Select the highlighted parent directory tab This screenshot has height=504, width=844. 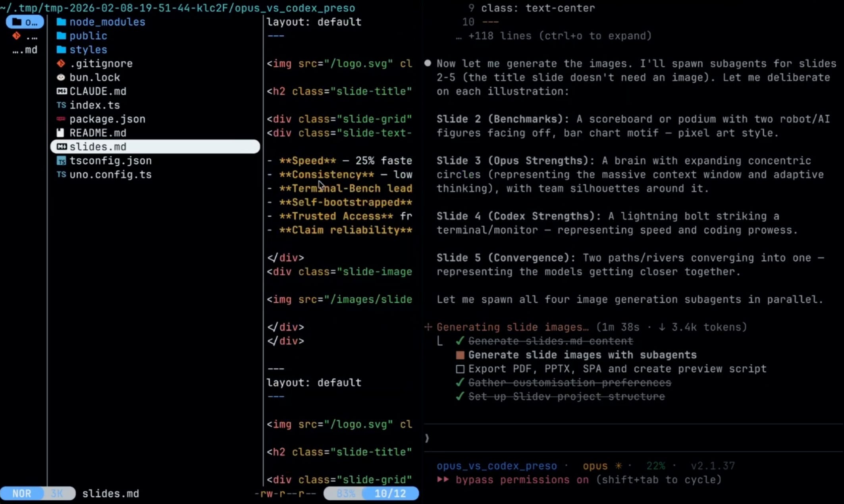(25, 22)
